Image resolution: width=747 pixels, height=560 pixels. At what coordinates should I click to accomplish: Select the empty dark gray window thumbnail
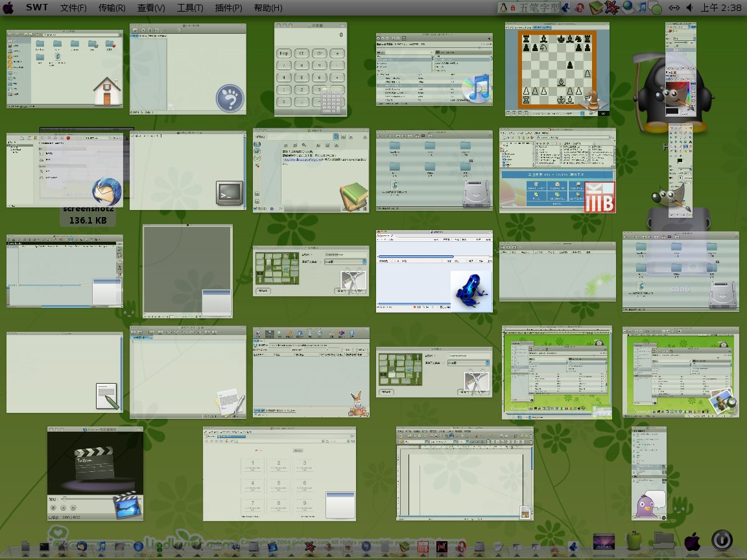point(187,271)
